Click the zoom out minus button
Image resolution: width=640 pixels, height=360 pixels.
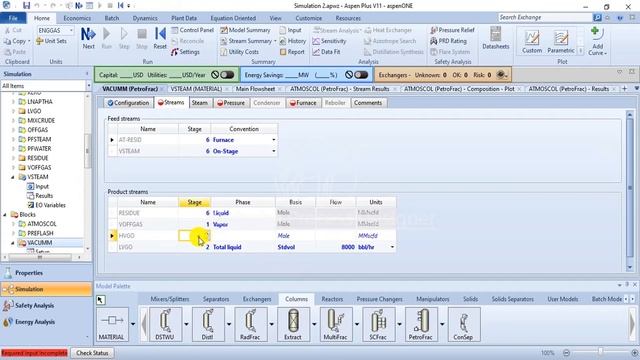(x=566, y=353)
